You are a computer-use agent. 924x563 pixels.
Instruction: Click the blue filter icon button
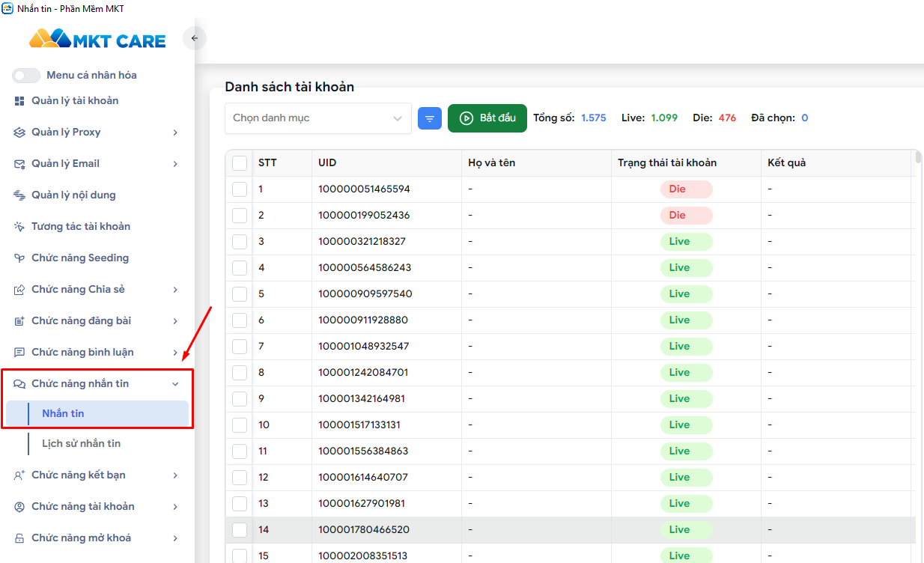pos(430,118)
